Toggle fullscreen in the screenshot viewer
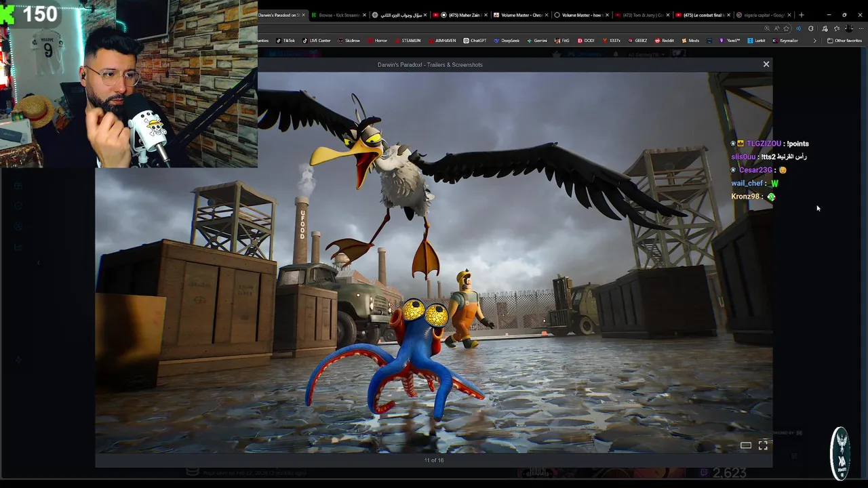 [763, 445]
